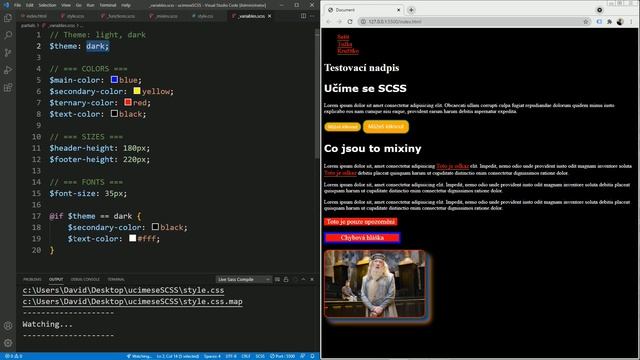Click the browser Forward arrow

click(x=339, y=22)
